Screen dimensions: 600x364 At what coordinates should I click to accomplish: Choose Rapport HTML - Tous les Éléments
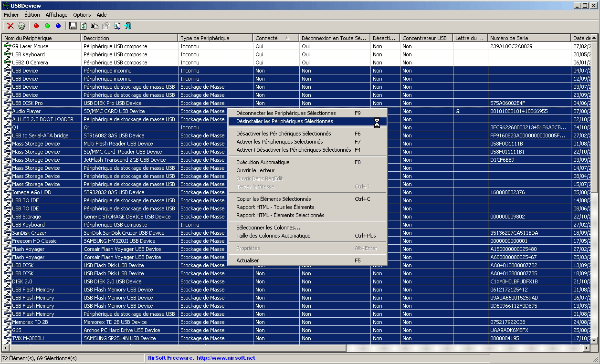(x=307, y=208)
